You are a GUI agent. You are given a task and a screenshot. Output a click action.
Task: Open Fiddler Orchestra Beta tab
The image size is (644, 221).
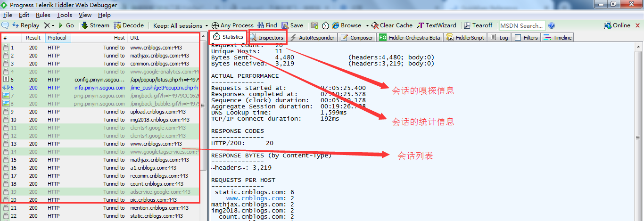point(410,38)
